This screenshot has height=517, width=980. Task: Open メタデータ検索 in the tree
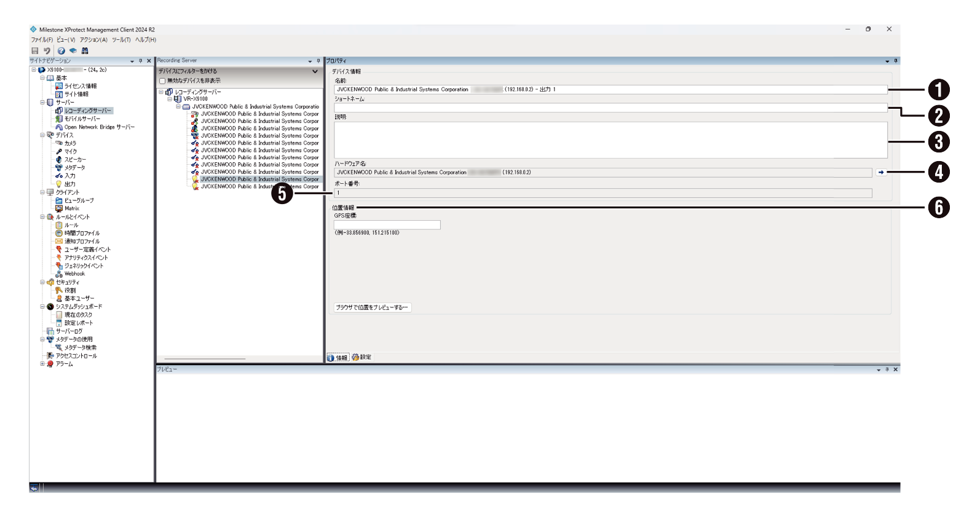81,347
